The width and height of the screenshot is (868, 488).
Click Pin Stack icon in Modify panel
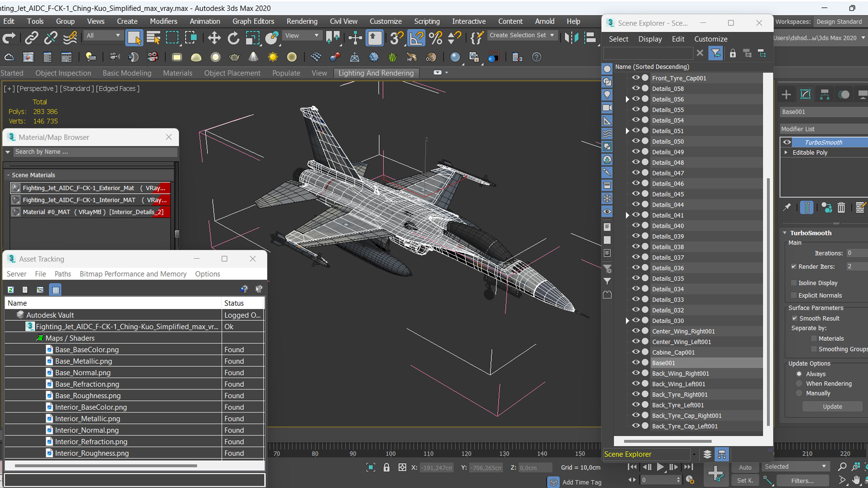click(787, 207)
